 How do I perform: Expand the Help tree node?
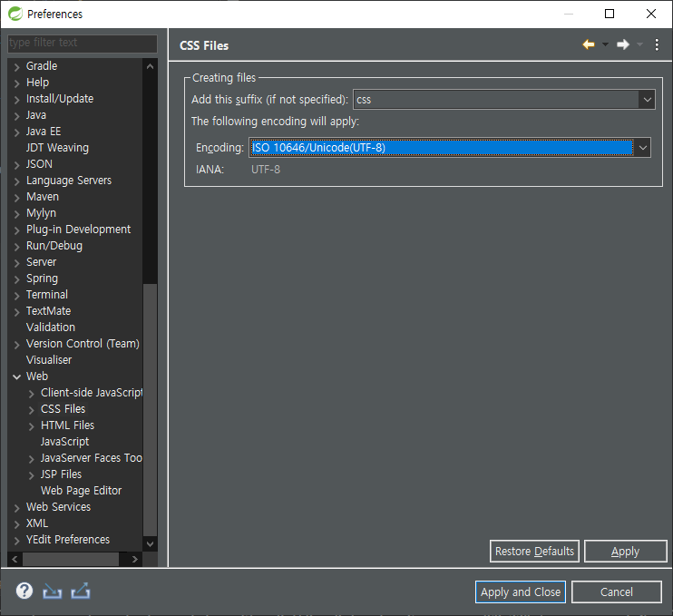click(16, 83)
